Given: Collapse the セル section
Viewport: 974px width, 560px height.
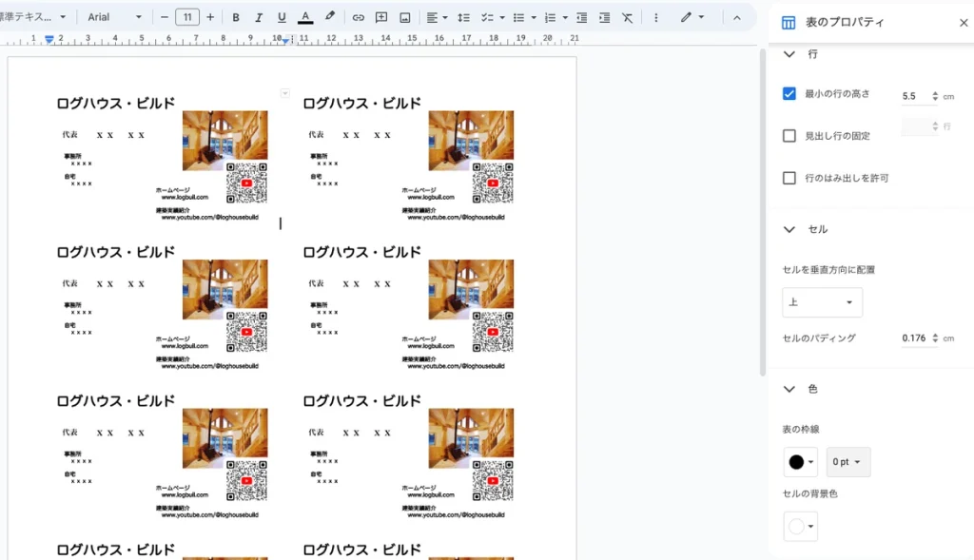Looking at the screenshot, I should (x=789, y=229).
